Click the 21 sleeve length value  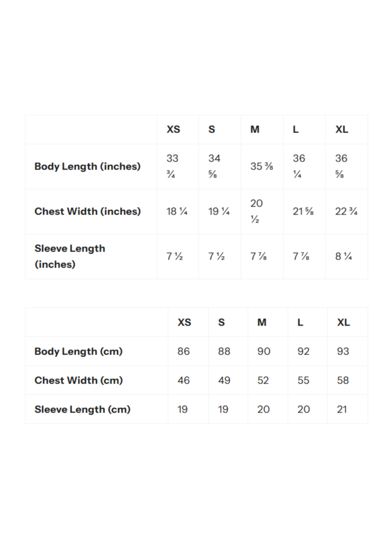342,409
